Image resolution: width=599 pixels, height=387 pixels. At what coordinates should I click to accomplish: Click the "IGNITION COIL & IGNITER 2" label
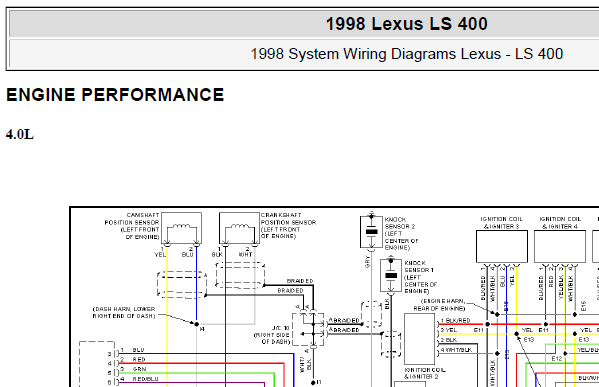click(x=425, y=373)
